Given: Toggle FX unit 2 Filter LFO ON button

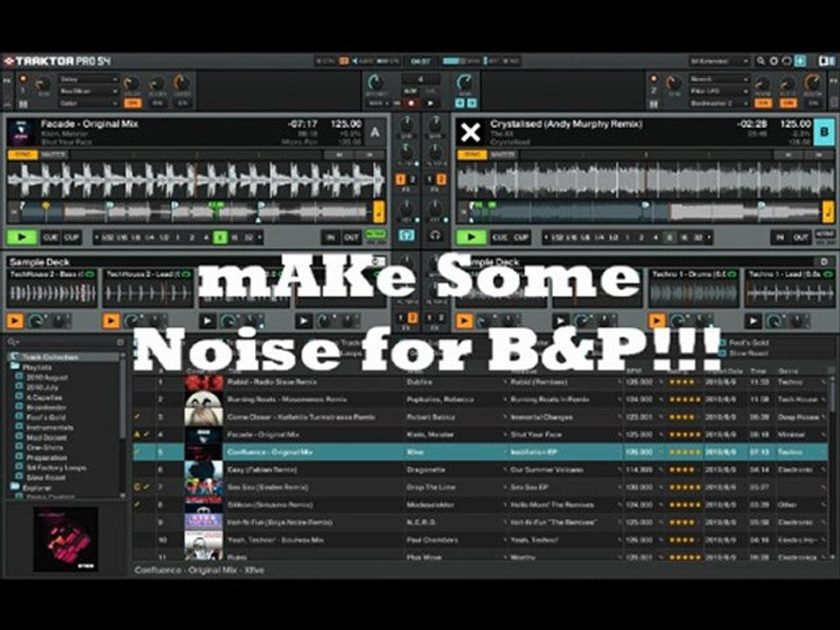Looking at the screenshot, I should 788,103.
